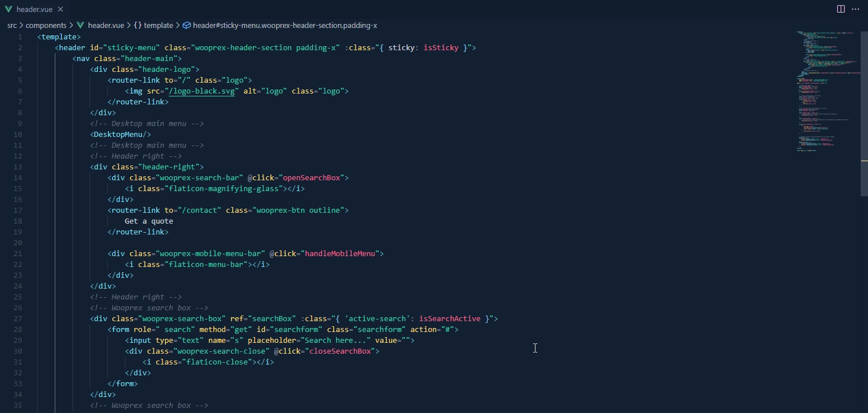
Task: Close the header.vue tab with its X
Action: click(x=60, y=9)
